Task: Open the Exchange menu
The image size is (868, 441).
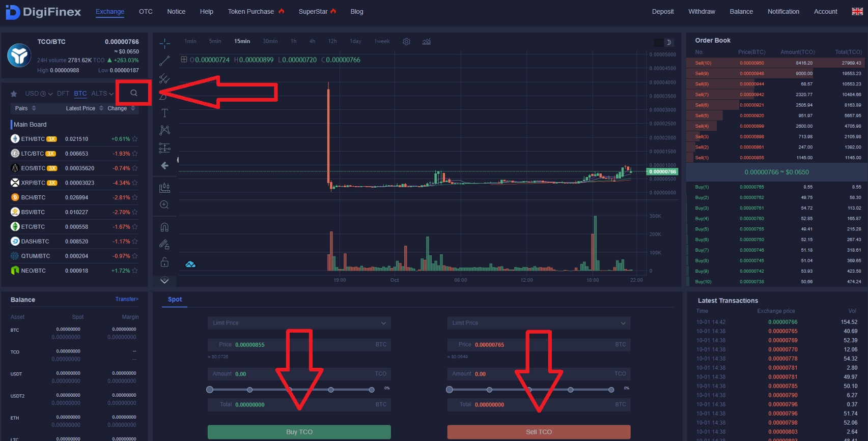Action: coord(110,12)
